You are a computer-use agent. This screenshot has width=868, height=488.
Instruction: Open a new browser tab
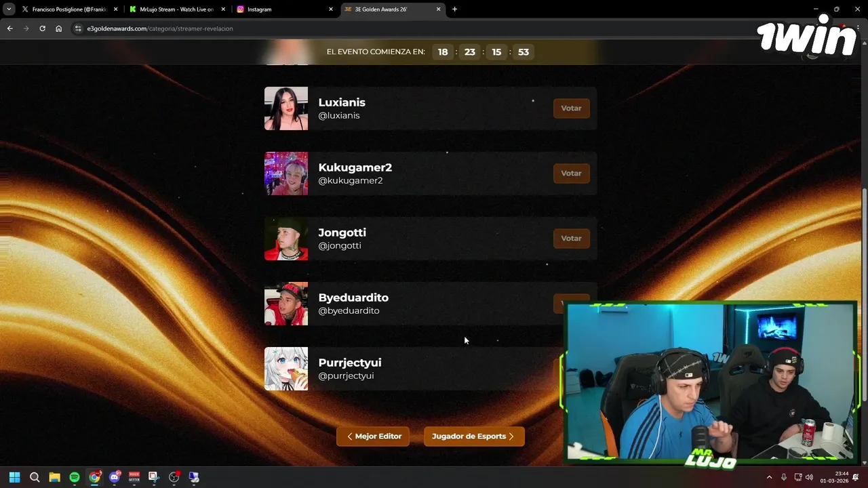(454, 9)
